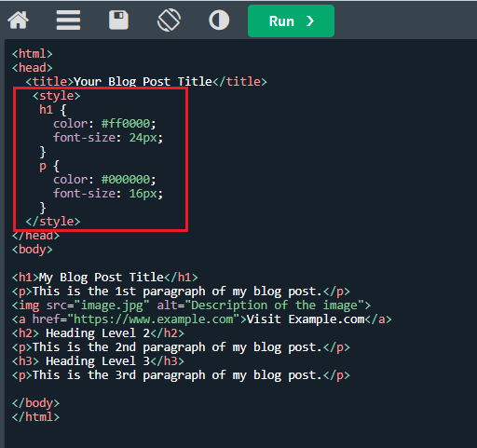Viewport: 477px width, 448px height.
Task: Click the 1st paragraph line of code
Action: (x=181, y=292)
